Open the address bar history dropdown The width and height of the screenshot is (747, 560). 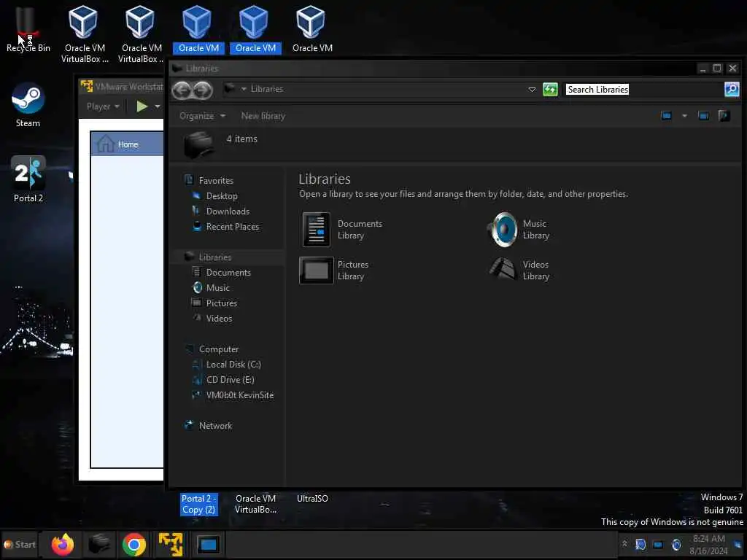(x=532, y=90)
